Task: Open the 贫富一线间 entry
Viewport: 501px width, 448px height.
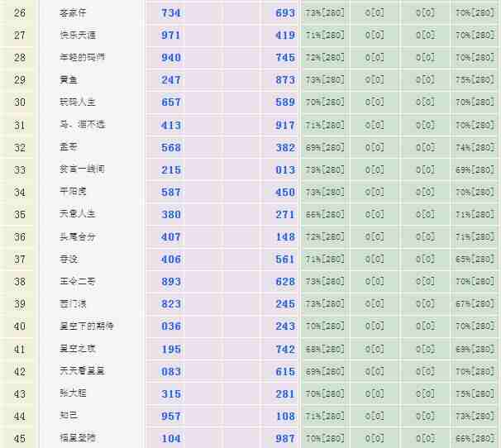Action: 82,169
